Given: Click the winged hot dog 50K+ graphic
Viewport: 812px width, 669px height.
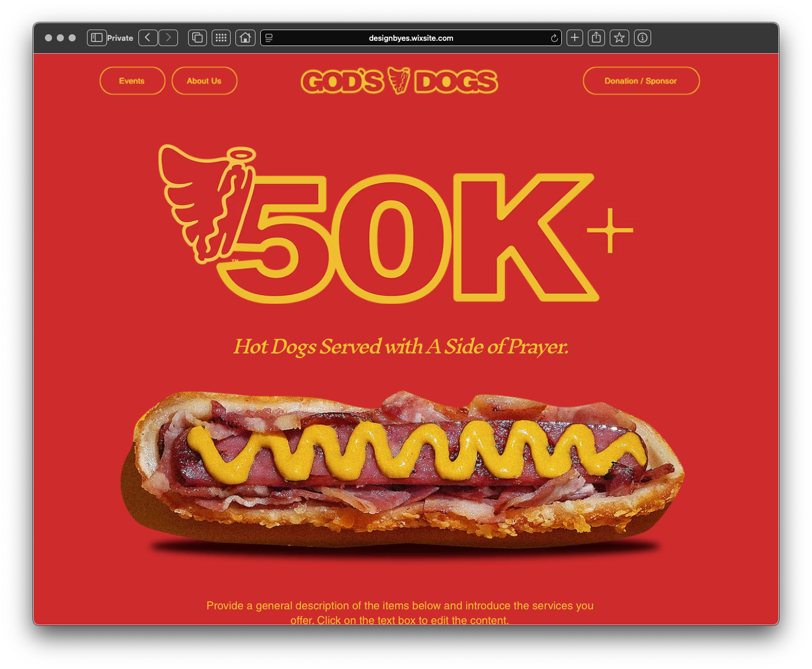Looking at the screenshot, I should (x=395, y=224).
